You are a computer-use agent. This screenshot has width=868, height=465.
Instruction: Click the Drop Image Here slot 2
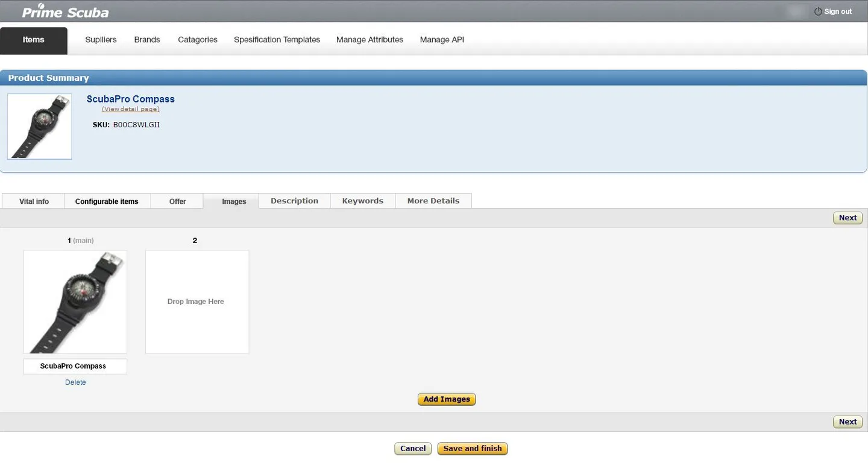pos(197,302)
